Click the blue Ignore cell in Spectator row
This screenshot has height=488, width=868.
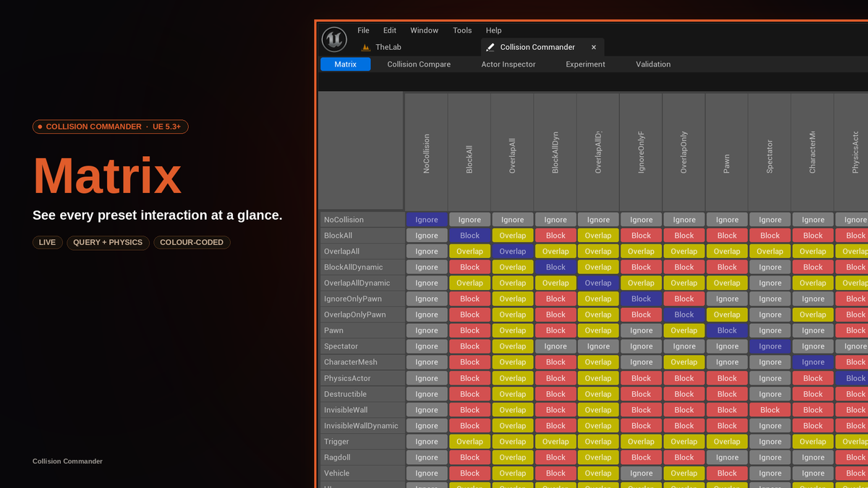(770, 346)
